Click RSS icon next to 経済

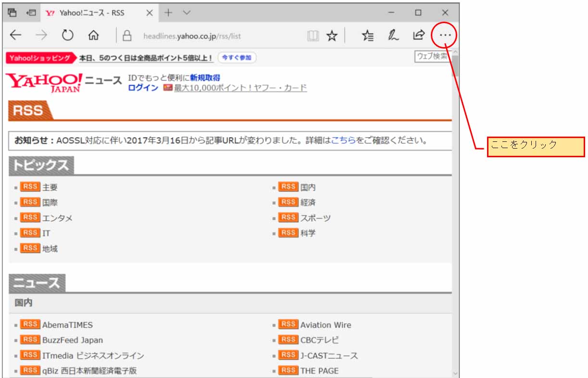tap(288, 202)
